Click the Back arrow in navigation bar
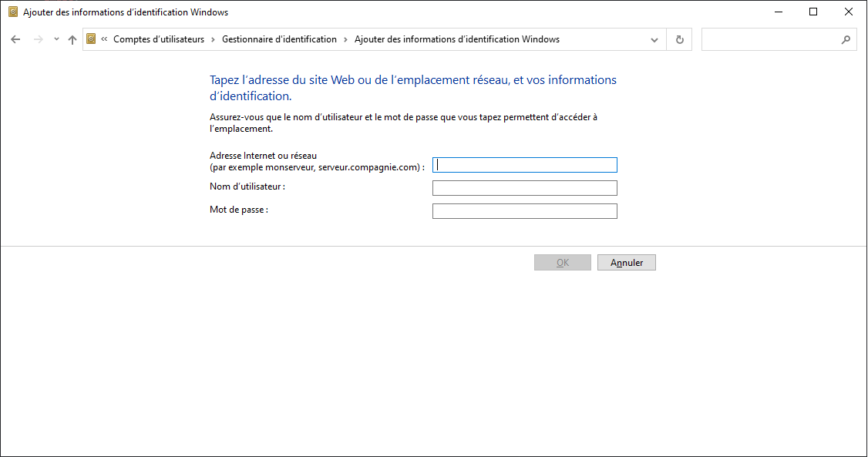The height and width of the screenshot is (457, 868). (15, 39)
